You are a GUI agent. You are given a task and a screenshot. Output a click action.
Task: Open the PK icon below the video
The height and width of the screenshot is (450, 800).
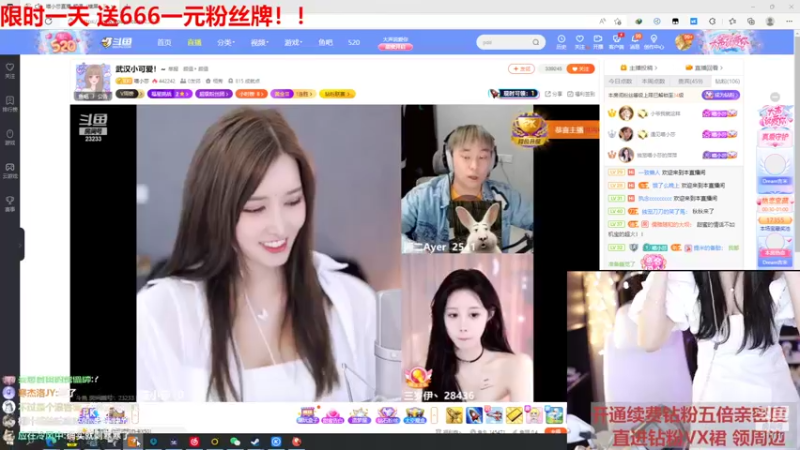pyautogui.click(x=90, y=415)
